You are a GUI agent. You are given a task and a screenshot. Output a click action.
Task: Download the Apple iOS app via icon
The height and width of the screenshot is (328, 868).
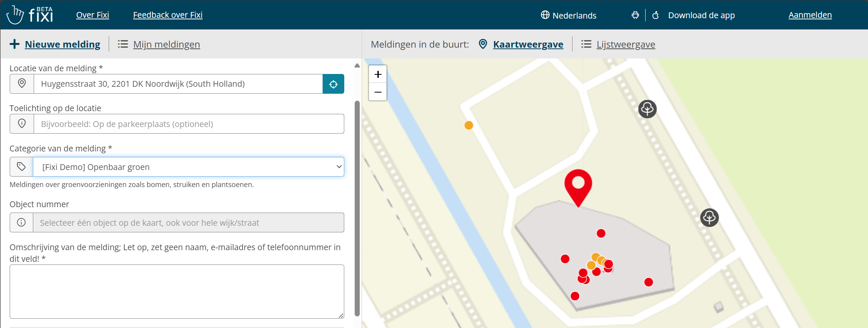(x=656, y=15)
